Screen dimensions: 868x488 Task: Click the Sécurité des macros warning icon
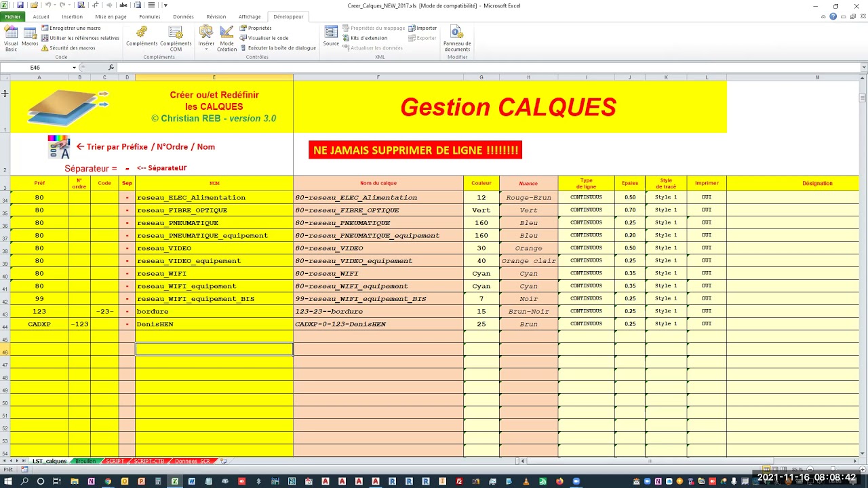tap(45, 48)
